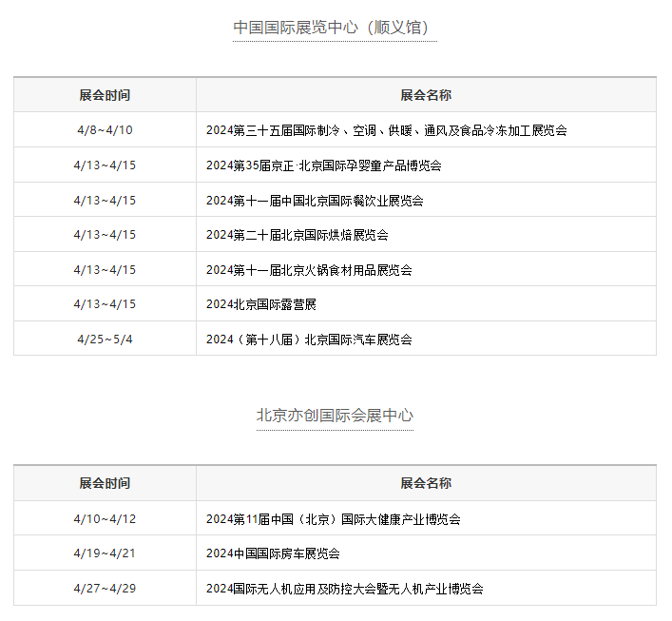
Task: Select the first table's 展会时间 header
Action: [105, 95]
